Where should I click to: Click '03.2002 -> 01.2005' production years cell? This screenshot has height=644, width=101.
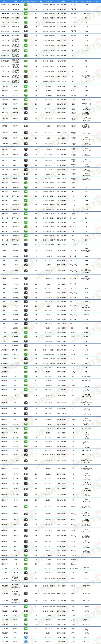click(x=49, y=455)
